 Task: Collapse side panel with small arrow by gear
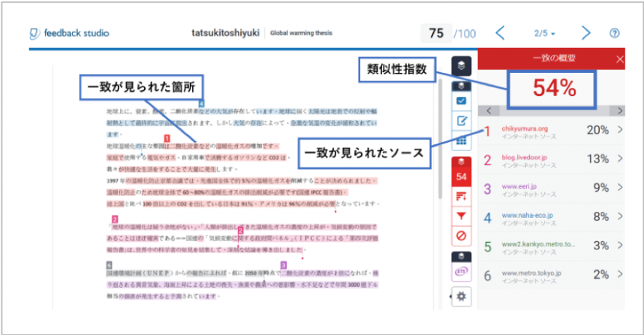click(450, 297)
